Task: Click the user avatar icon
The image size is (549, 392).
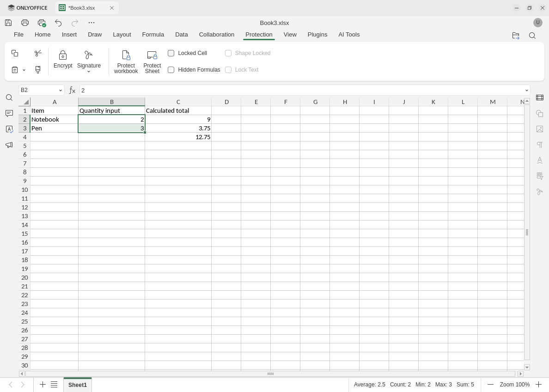Action: pyautogui.click(x=538, y=23)
